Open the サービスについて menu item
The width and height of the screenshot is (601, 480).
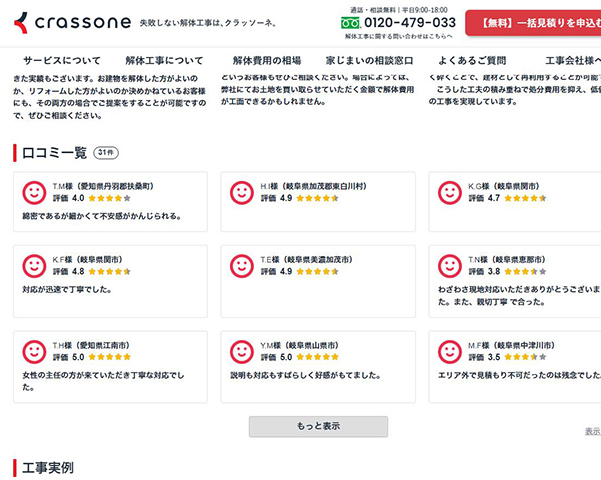62,61
